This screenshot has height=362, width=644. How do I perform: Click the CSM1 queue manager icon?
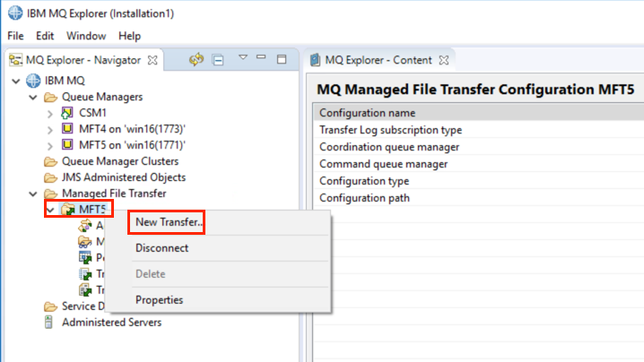[67, 113]
